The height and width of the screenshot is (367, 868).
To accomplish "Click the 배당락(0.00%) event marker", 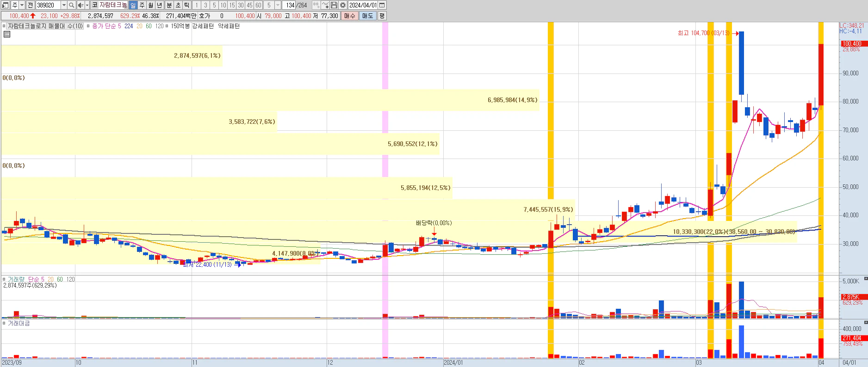I will coord(434,223).
